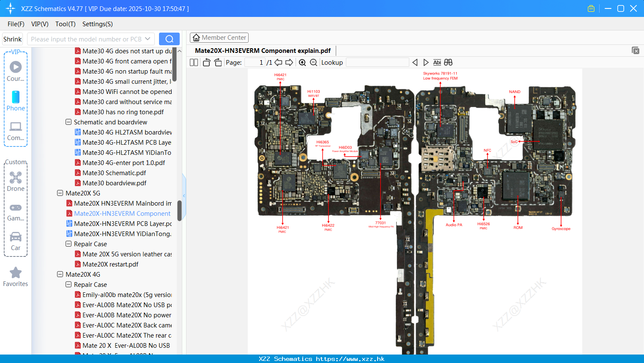Select the Mate20X-HN3EVERM Component explain.pdf tab
This screenshot has height=363, width=644.
tap(263, 51)
